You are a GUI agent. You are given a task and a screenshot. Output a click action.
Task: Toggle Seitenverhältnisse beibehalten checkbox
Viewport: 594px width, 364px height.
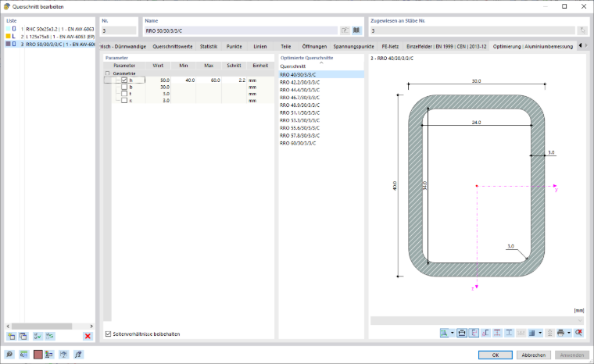109,334
